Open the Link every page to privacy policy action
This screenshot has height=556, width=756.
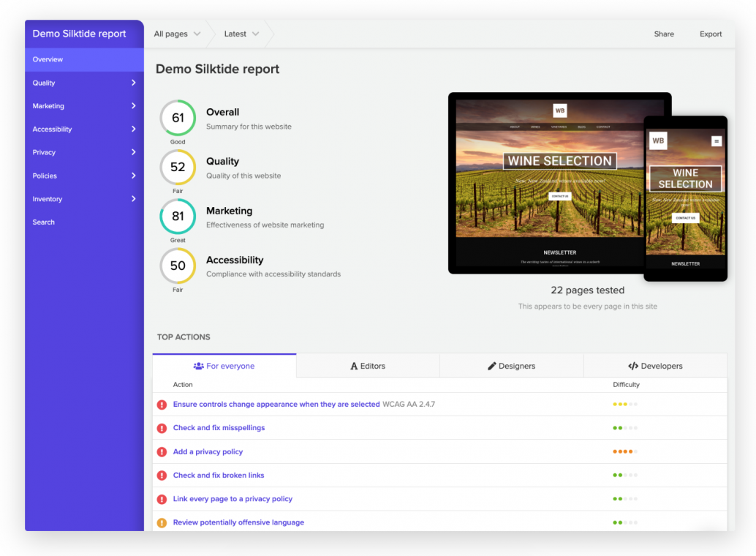(233, 499)
